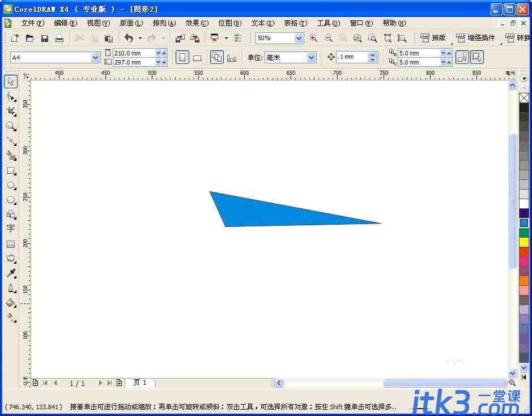
Task: Open the units 毫米 dropdown
Action: coord(312,58)
